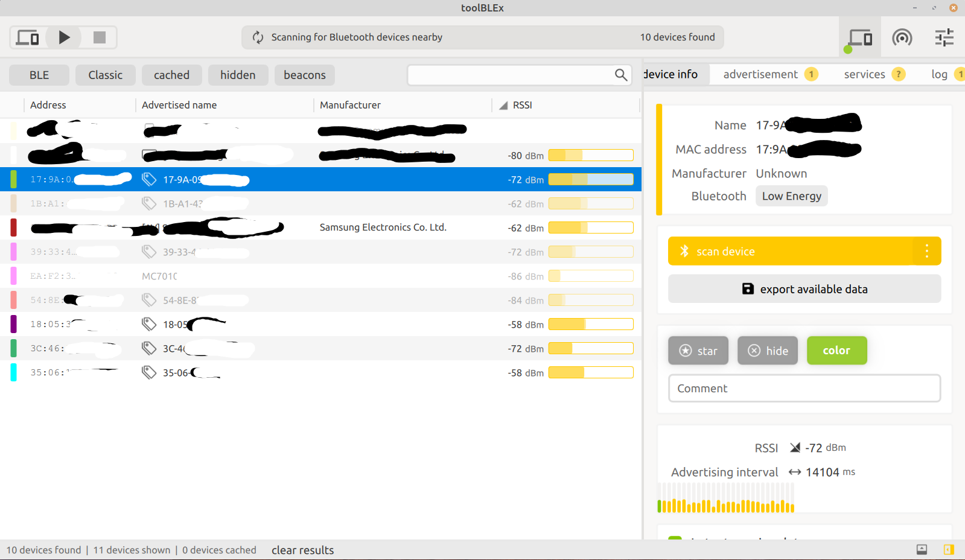Toggle the BLE device filter
The image size is (965, 560).
pos(39,75)
